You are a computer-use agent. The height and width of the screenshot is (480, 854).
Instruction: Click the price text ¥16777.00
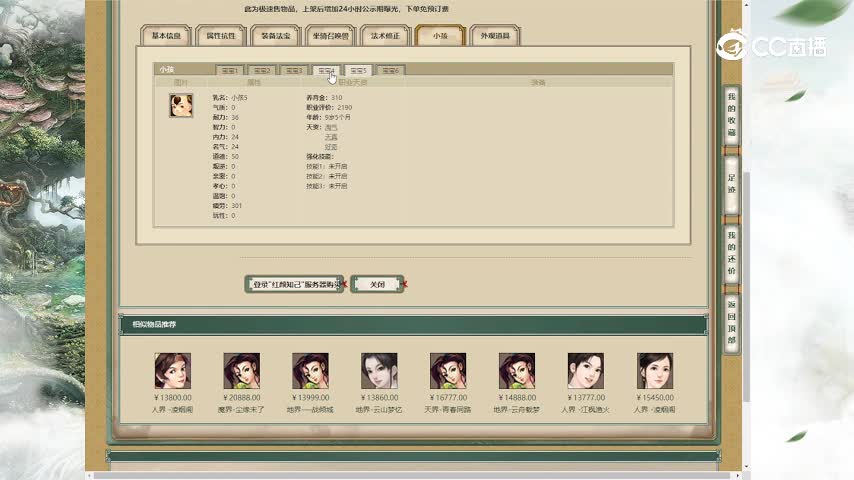448,398
